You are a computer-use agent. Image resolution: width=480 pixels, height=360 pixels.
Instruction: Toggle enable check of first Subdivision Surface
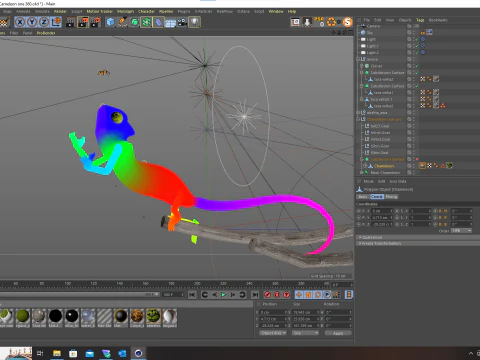pos(417,72)
